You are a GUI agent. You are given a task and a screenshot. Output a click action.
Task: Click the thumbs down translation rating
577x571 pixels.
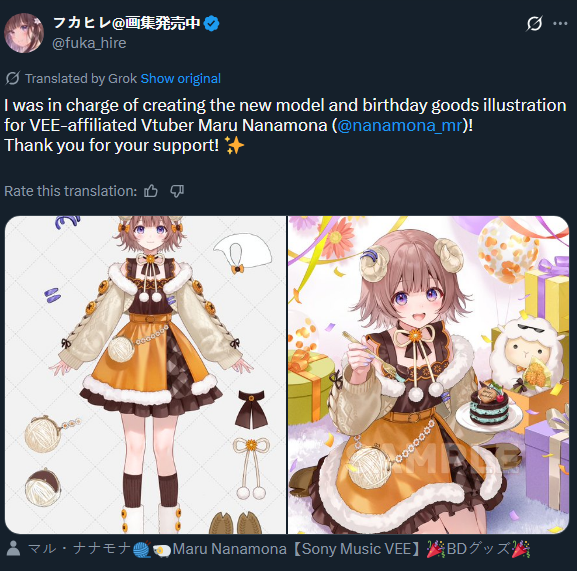(x=177, y=191)
